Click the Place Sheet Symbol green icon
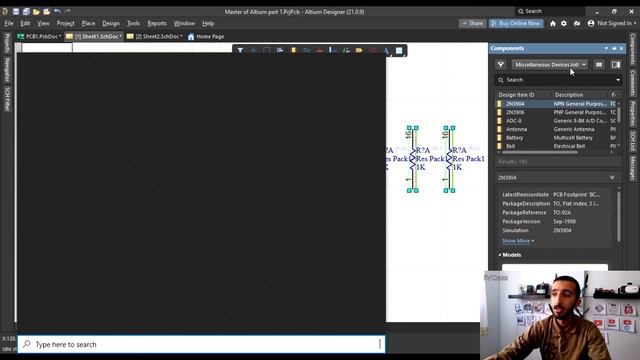 (346, 51)
